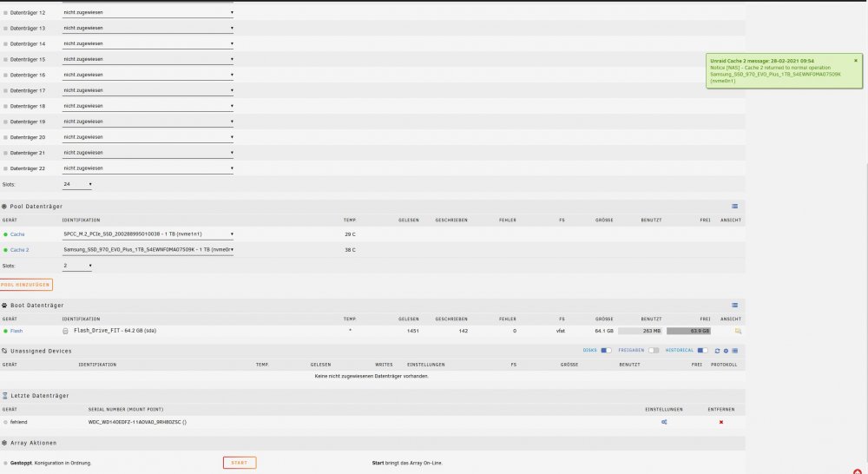
Task: Open Datenträger 22 assignment dropdown
Action: point(148,168)
